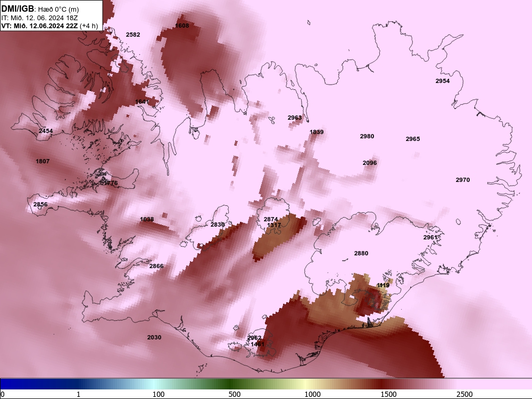This screenshot has height=399, width=532.
Task: Click the 2970 value in the east
Action: 463,180
